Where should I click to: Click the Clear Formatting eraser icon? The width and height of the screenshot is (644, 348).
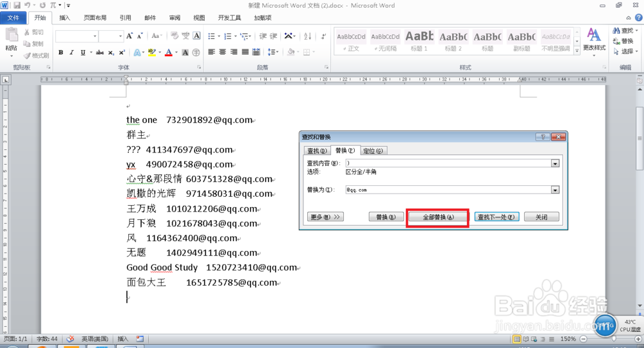[175, 36]
